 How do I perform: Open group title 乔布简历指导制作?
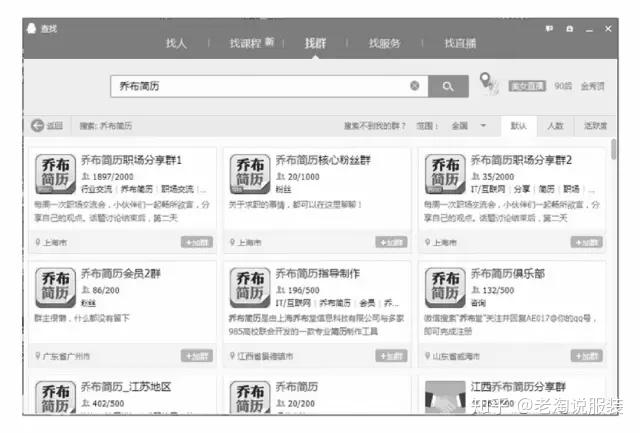click(318, 273)
